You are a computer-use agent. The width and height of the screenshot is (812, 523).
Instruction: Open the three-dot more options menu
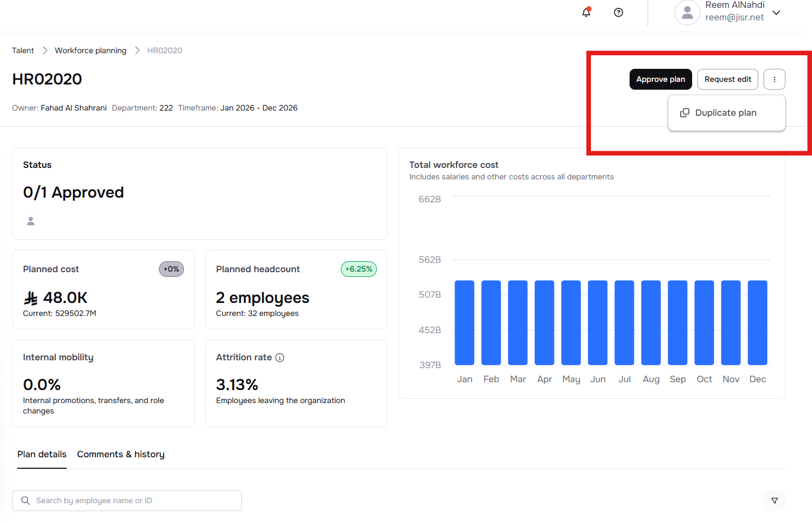tap(774, 79)
